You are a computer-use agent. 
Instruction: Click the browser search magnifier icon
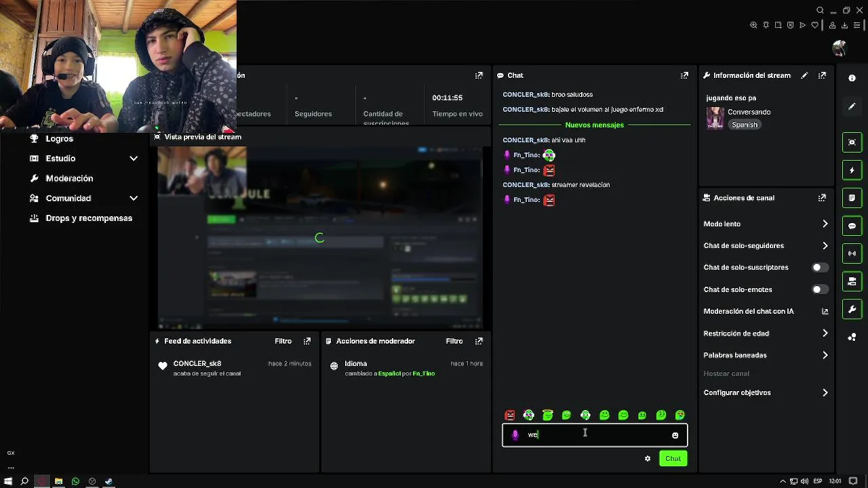coord(820,10)
